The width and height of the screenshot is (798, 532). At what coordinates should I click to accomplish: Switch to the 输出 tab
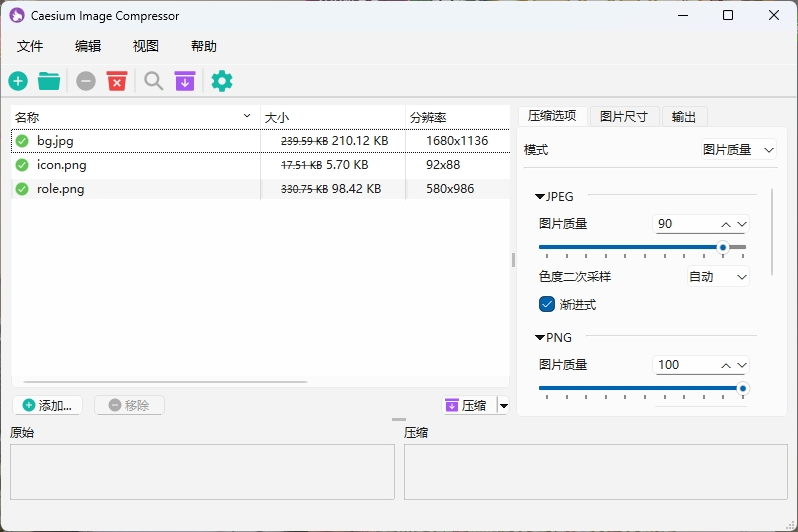tap(684, 117)
